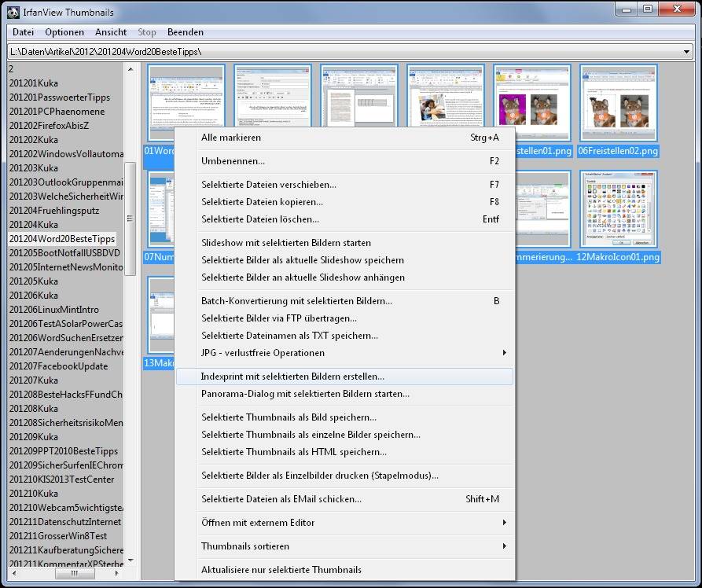Choose Selektierte Bilder via FTP übertragen
The image size is (702, 588).
click(x=345, y=318)
